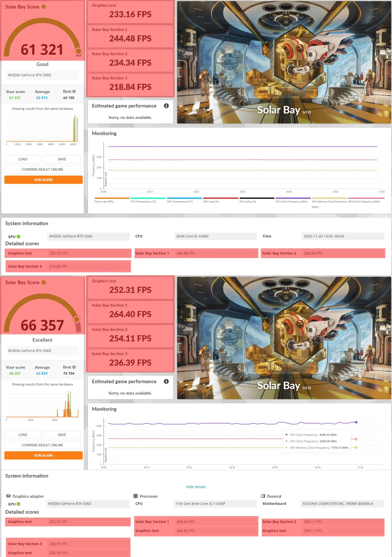The image size is (392, 557).
Task: Click the 233.16 FPS Graphics test tile
Action: (x=130, y=12)
